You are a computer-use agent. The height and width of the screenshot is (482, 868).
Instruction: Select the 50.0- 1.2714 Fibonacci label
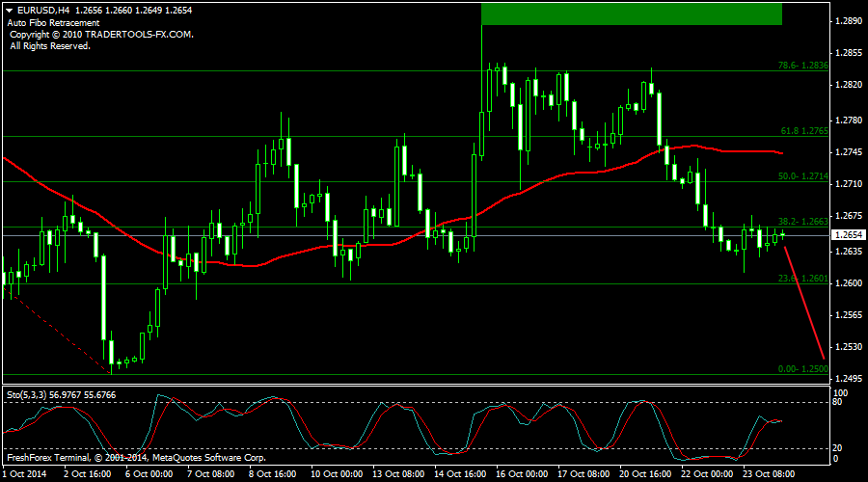coord(803,176)
